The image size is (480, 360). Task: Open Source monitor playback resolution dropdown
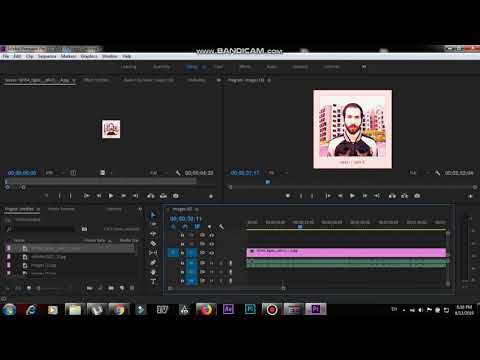158,173
